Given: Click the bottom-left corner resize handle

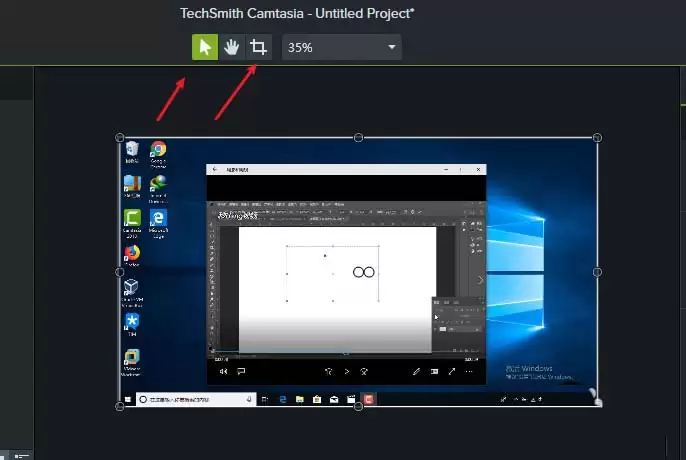Looking at the screenshot, I should click(x=120, y=407).
